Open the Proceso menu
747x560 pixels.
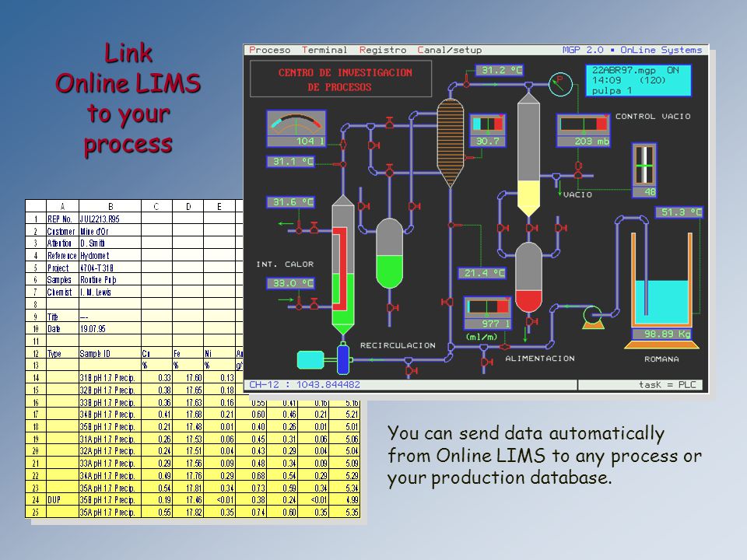pos(269,50)
